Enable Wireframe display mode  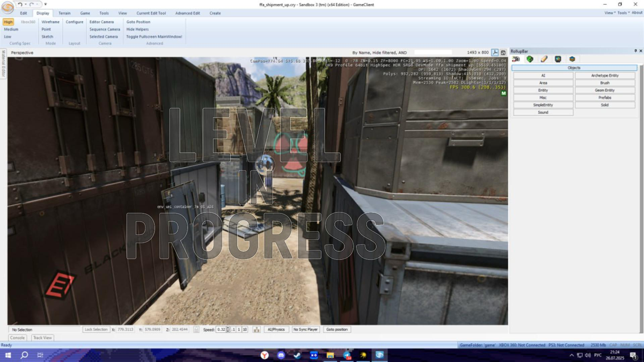[50, 22]
